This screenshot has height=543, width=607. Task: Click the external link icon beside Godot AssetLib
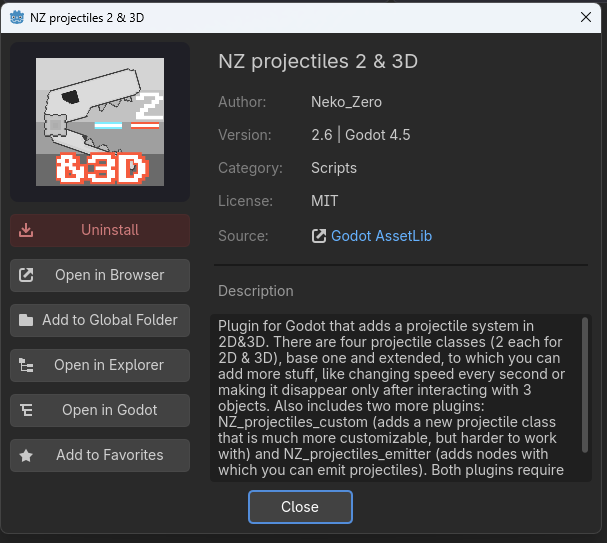[319, 236]
